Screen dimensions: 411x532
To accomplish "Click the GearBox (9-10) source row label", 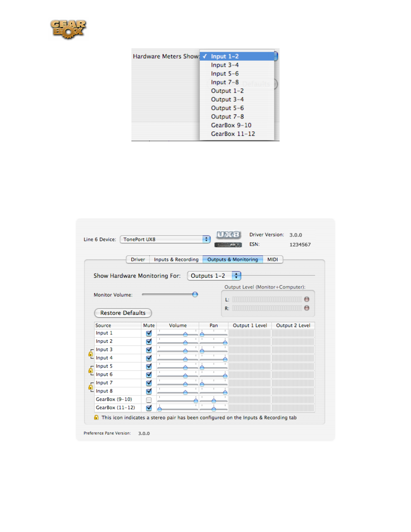I will tap(114, 399).
